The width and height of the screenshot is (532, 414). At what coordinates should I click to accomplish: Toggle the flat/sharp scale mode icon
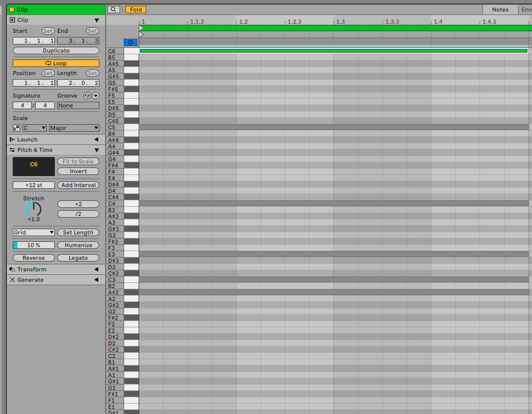coord(17,128)
